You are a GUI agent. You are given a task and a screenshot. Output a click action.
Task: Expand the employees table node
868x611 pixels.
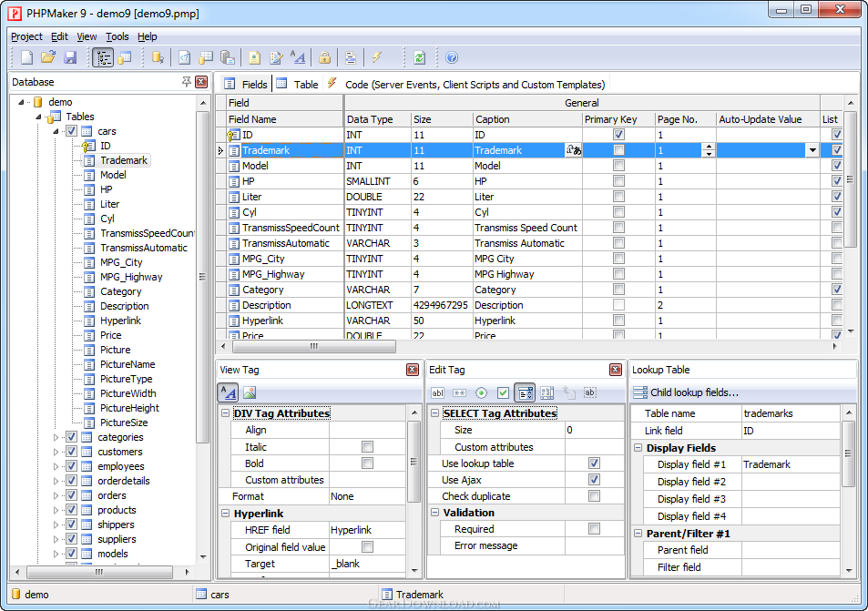56,466
